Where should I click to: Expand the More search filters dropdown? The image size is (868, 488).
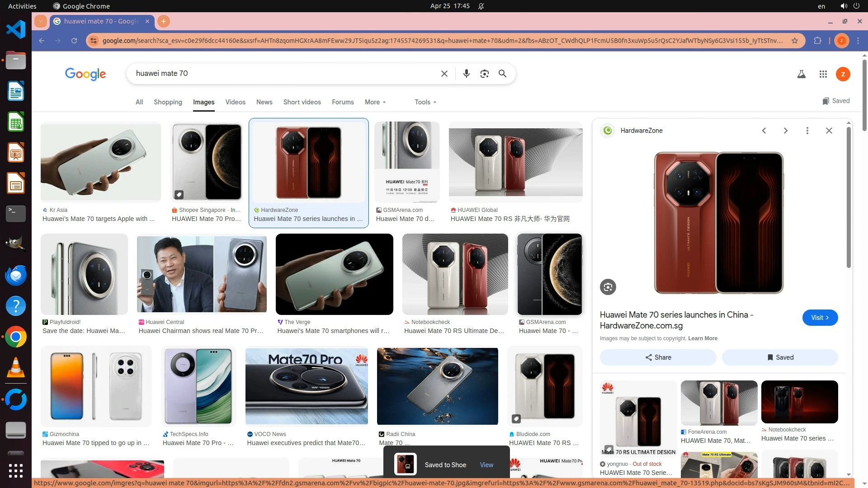[x=375, y=102]
